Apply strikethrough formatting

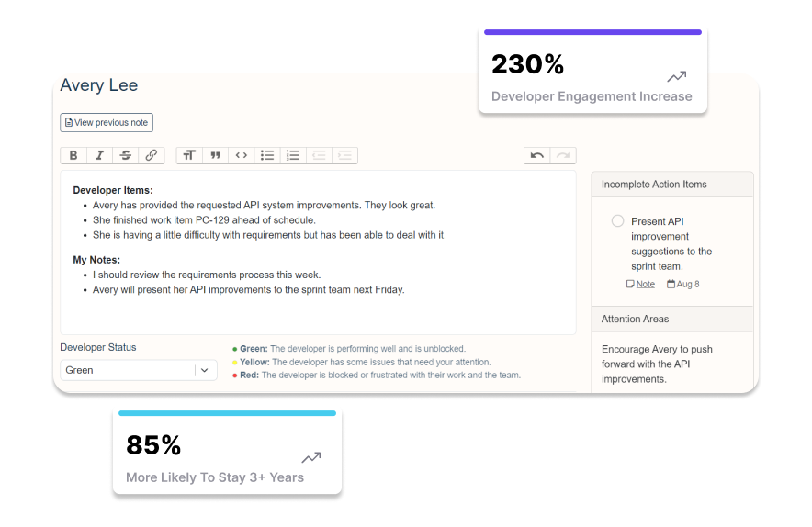coord(125,155)
